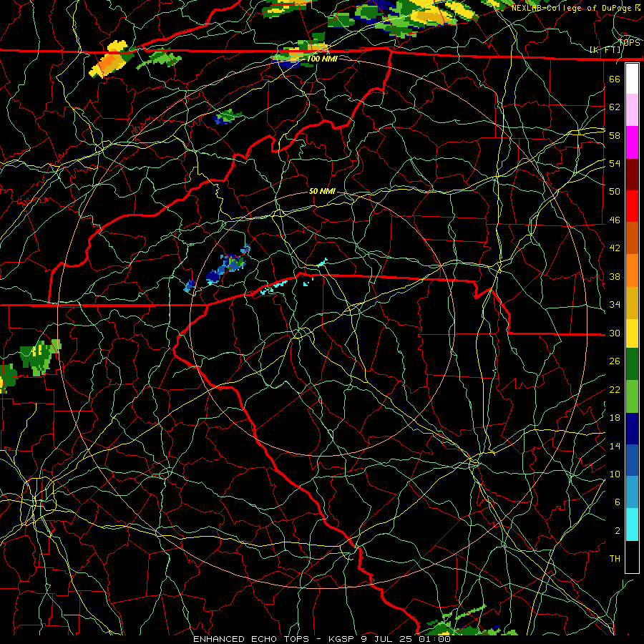
Task: Click the "26" legend value
Action: tap(615, 361)
